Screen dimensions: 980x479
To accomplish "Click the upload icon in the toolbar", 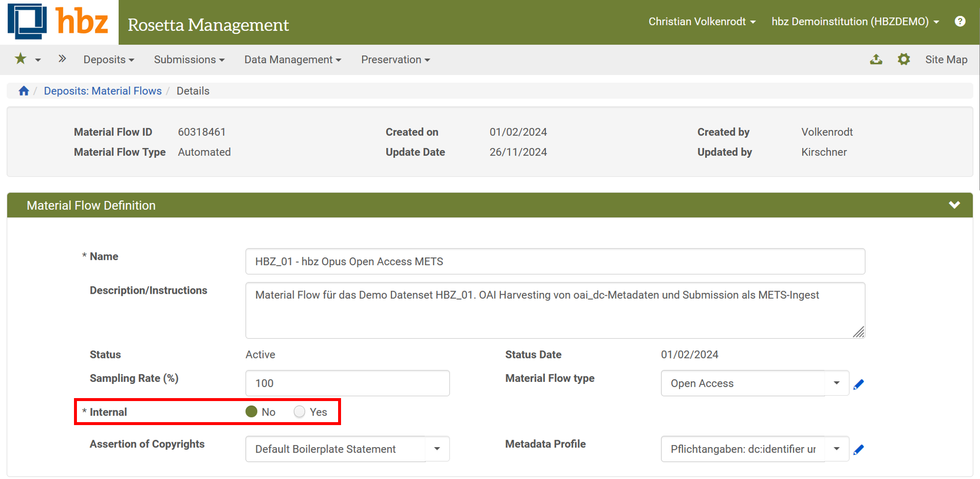I will 877,59.
